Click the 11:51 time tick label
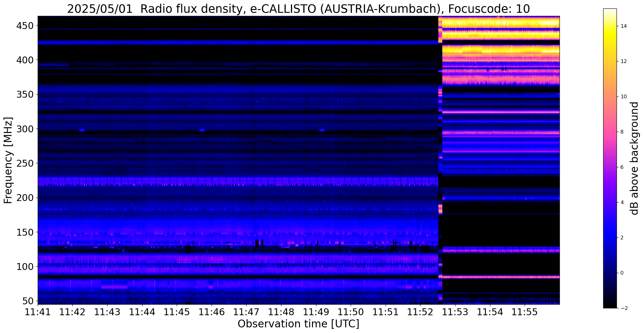 (x=386, y=312)
